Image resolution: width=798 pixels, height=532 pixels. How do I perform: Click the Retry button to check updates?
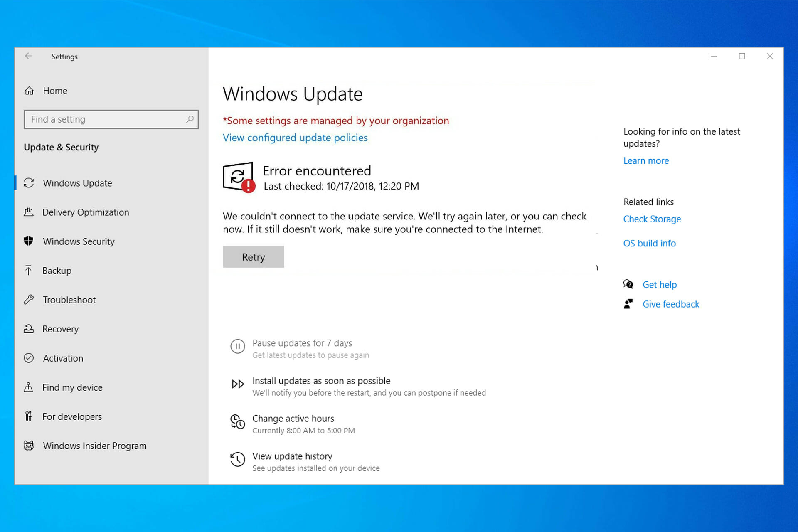pos(253,256)
